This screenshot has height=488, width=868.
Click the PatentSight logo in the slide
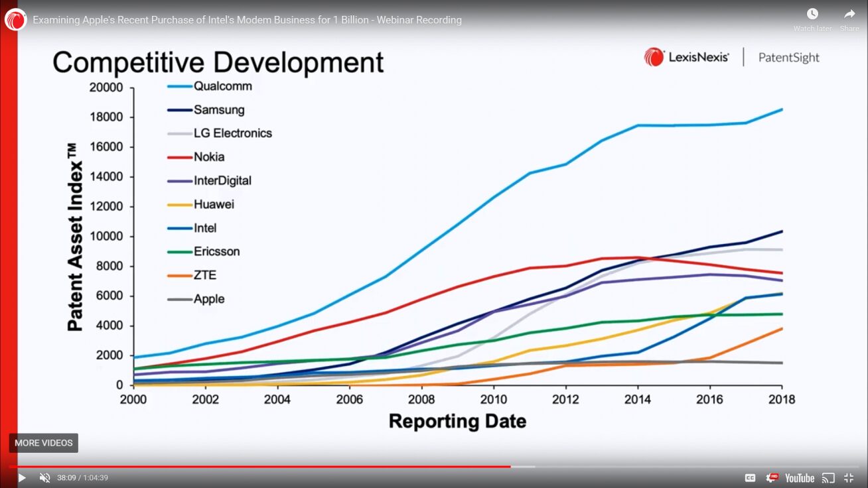point(788,58)
